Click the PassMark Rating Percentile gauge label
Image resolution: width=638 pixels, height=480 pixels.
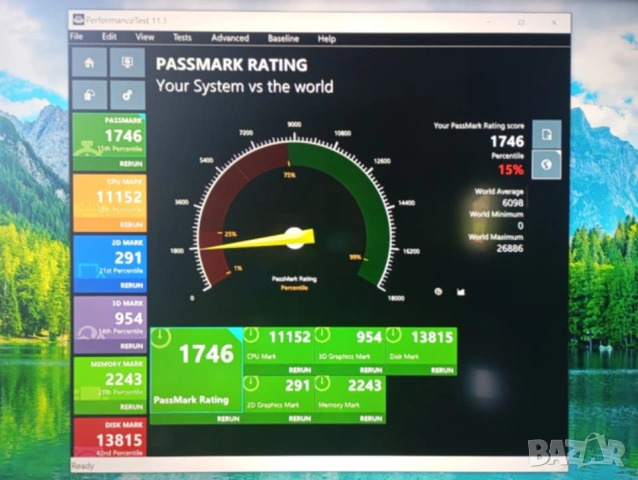294,283
